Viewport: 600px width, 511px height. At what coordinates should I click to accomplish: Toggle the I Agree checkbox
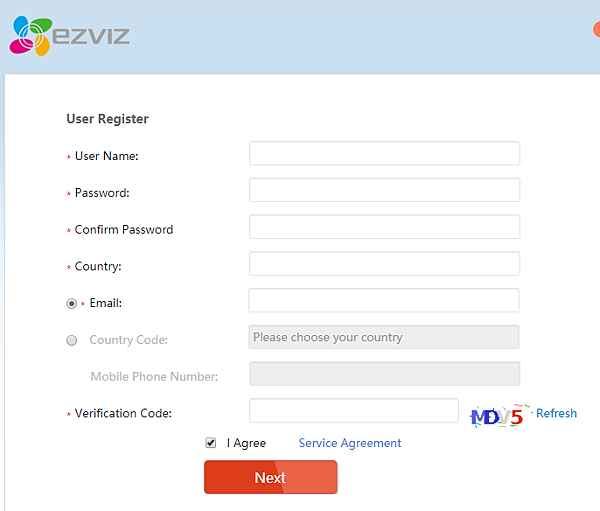tap(210, 443)
